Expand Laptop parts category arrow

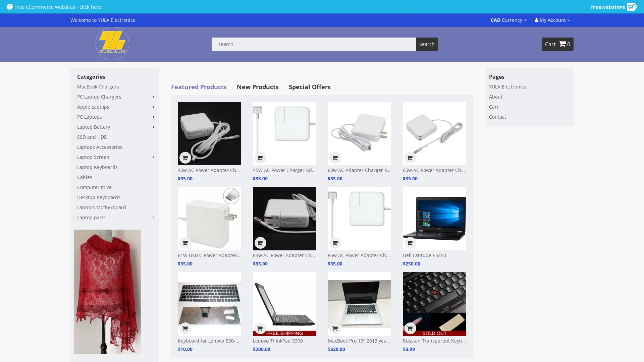(153, 218)
